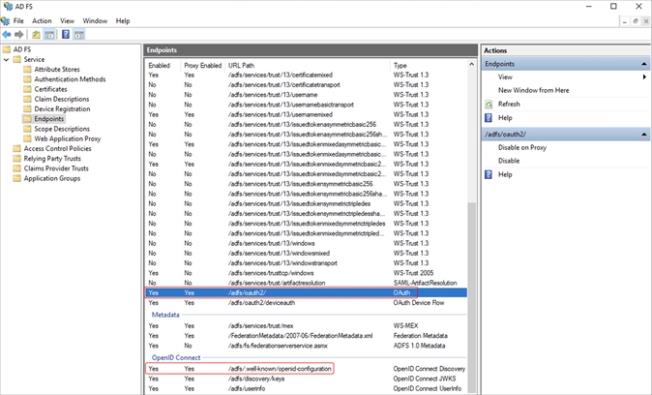Sort by URL Path column header
Image resolution: width=652 pixels, height=395 pixels.
pos(241,65)
